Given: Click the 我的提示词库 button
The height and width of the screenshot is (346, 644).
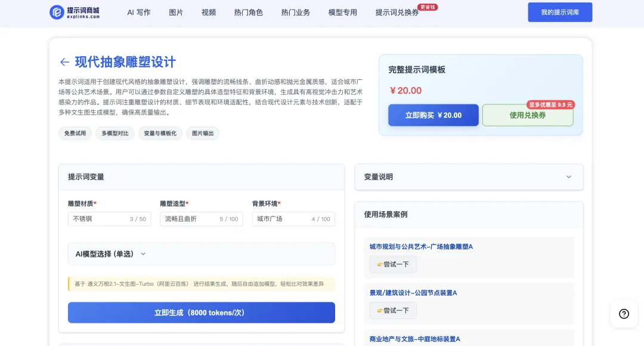Looking at the screenshot, I should tap(560, 13).
